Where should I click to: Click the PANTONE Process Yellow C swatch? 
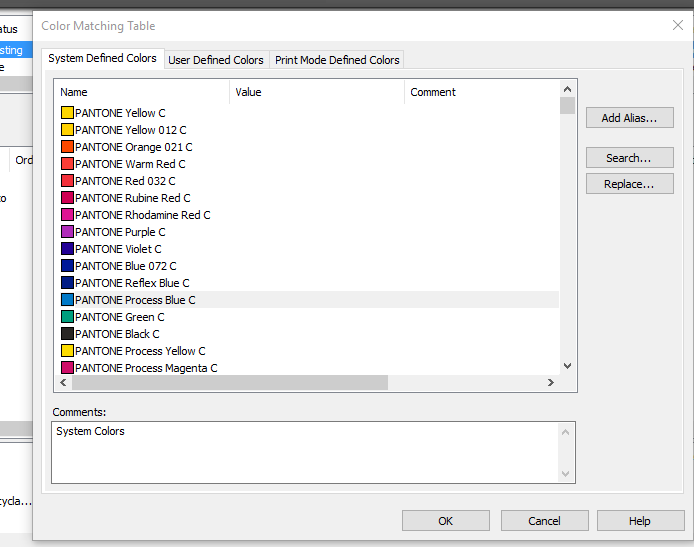coord(67,351)
